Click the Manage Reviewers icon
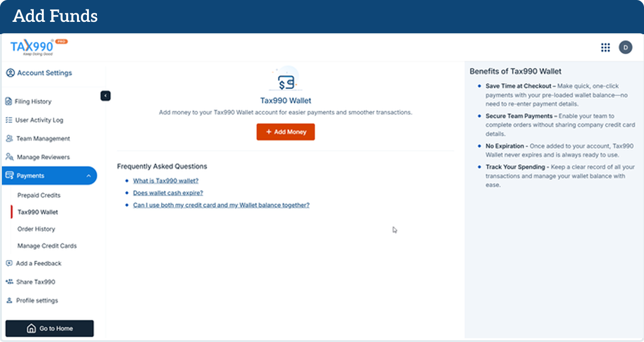 (x=9, y=157)
